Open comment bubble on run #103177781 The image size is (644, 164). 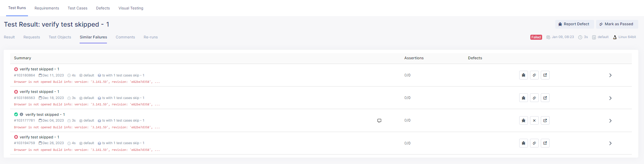tap(379, 121)
